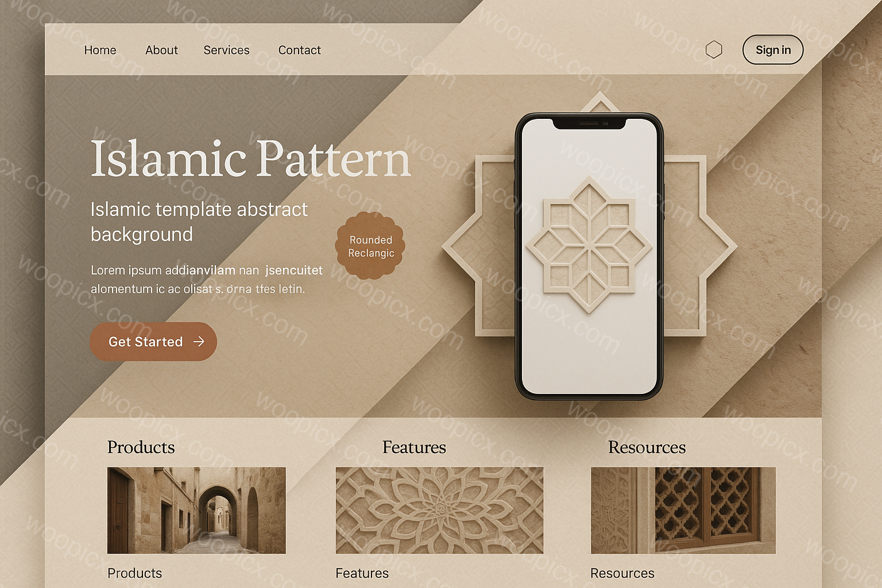Image resolution: width=882 pixels, height=588 pixels.
Task: Select the star pattern on phone screen
Action: coord(589,245)
